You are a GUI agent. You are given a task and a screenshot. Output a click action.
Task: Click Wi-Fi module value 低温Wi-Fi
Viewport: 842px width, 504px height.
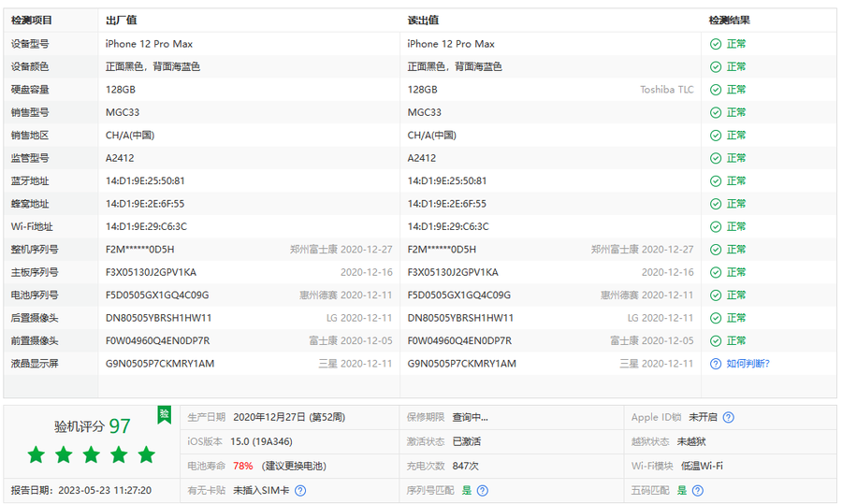tap(702, 466)
